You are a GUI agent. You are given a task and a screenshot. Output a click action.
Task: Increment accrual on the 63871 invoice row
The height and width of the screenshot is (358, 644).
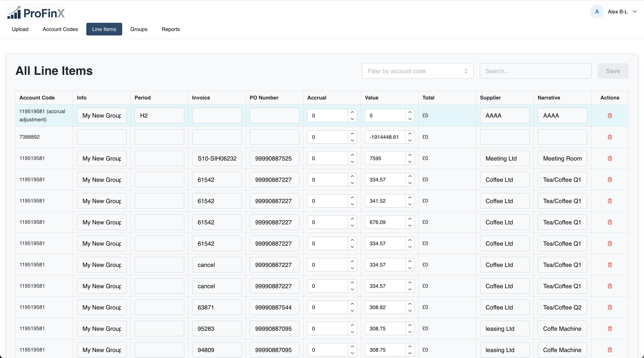pyautogui.click(x=352, y=304)
